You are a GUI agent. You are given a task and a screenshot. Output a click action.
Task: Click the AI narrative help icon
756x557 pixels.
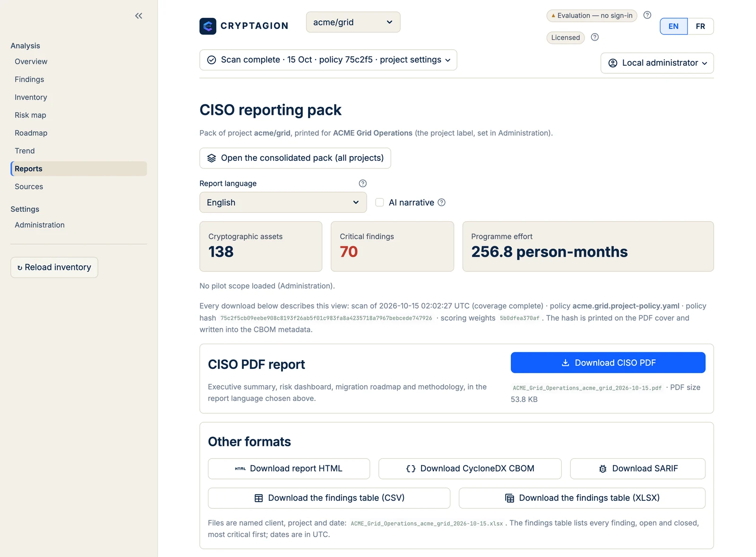click(x=441, y=202)
